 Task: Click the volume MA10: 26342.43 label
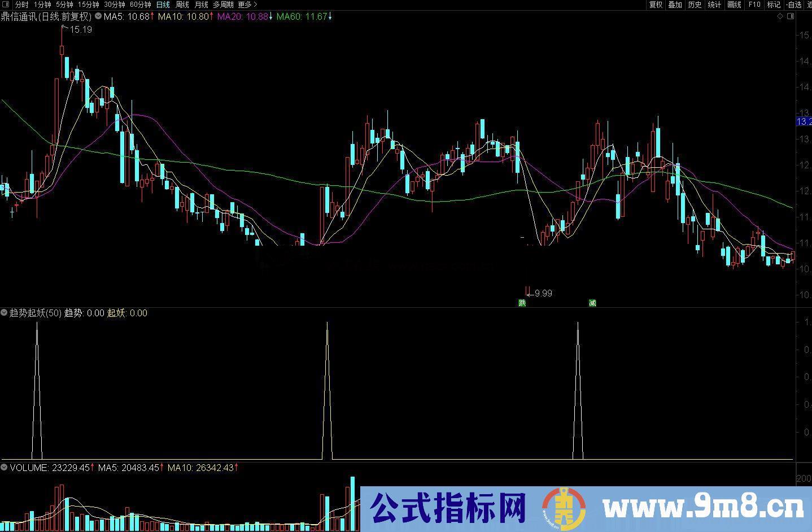(x=200, y=468)
